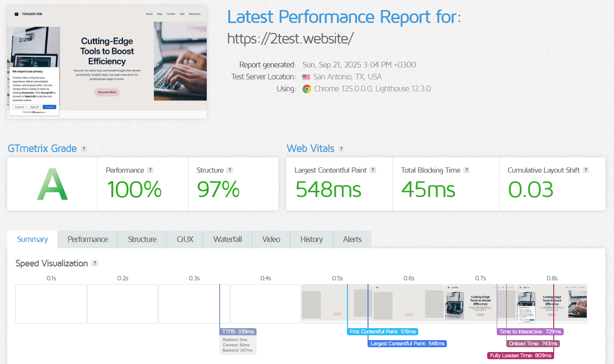614x364 pixels.
Task: Click the 0.1s filmstrip frame
Action: tap(51, 304)
